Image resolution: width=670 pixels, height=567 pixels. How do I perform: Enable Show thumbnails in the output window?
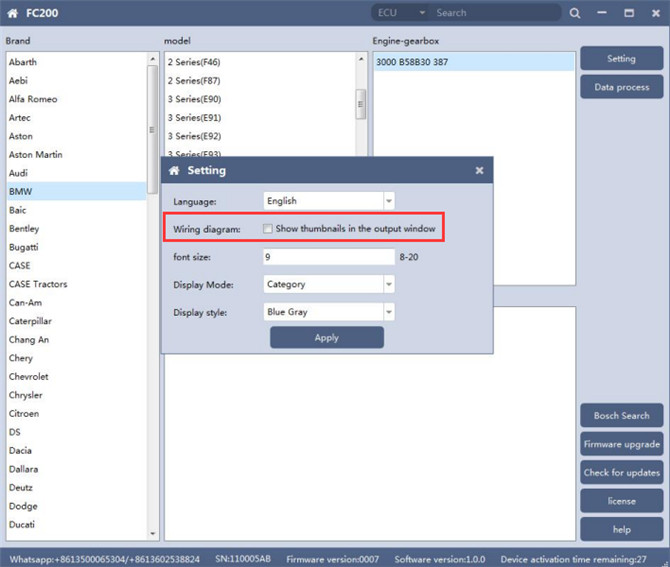coord(268,229)
